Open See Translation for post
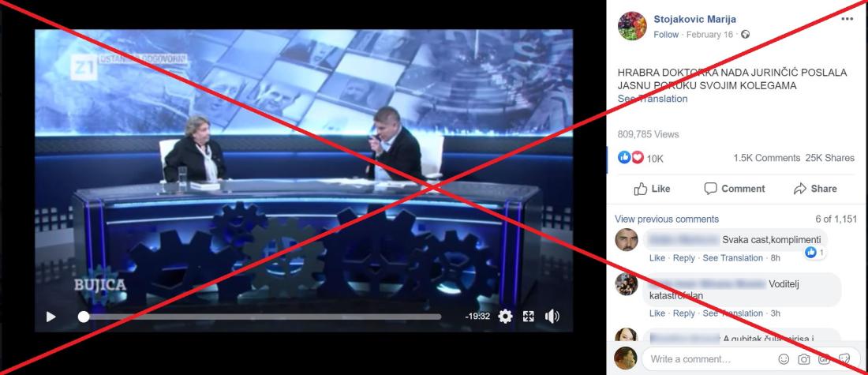 click(x=653, y=99)
